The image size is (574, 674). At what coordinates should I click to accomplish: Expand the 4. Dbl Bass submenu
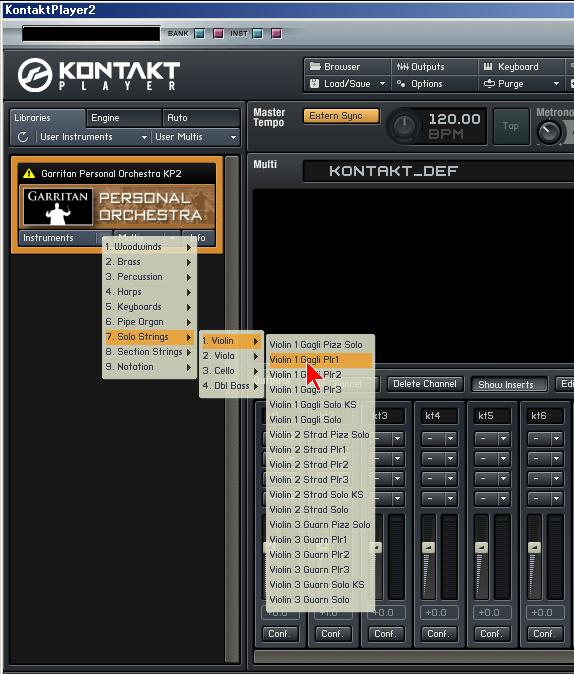point(231,386)
